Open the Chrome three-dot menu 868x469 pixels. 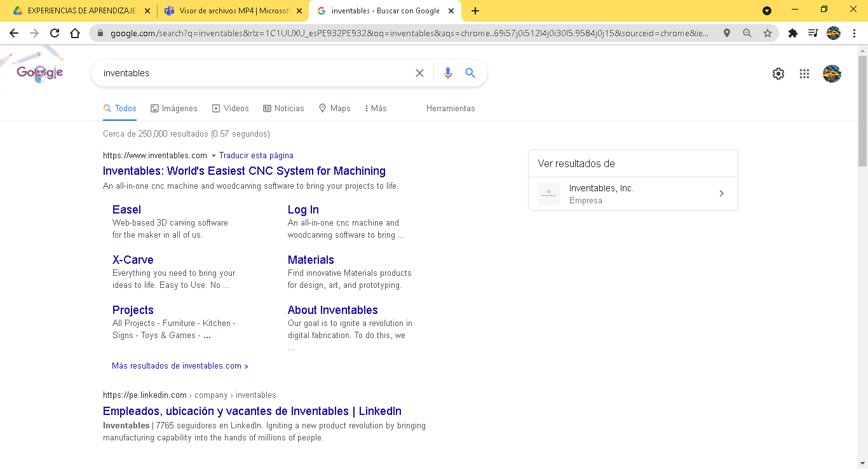point(853,33)
